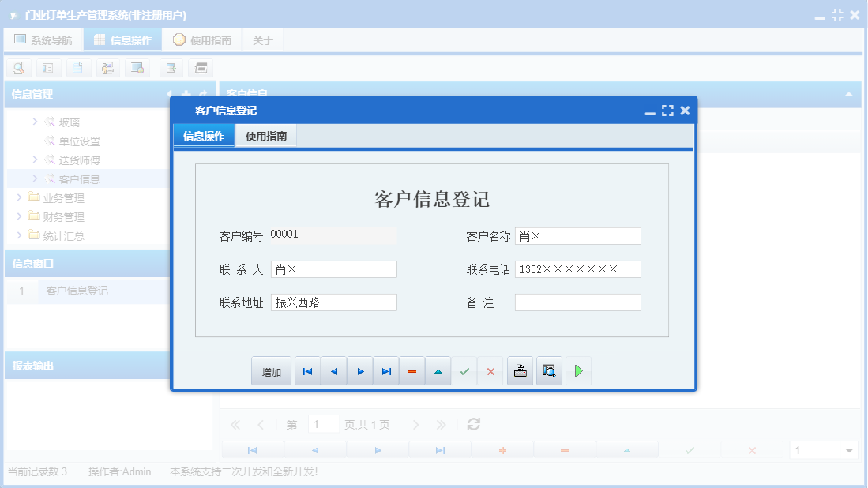Click the print icon in the dialog

click(x=520, y=370)
